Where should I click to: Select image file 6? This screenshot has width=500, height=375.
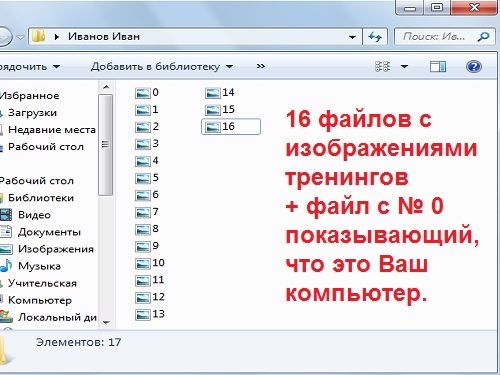[x=147, y=195]
